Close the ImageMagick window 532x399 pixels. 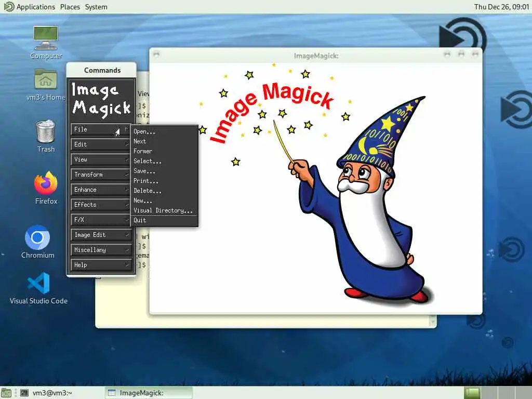pyautogui.click(x=475, y=54)
